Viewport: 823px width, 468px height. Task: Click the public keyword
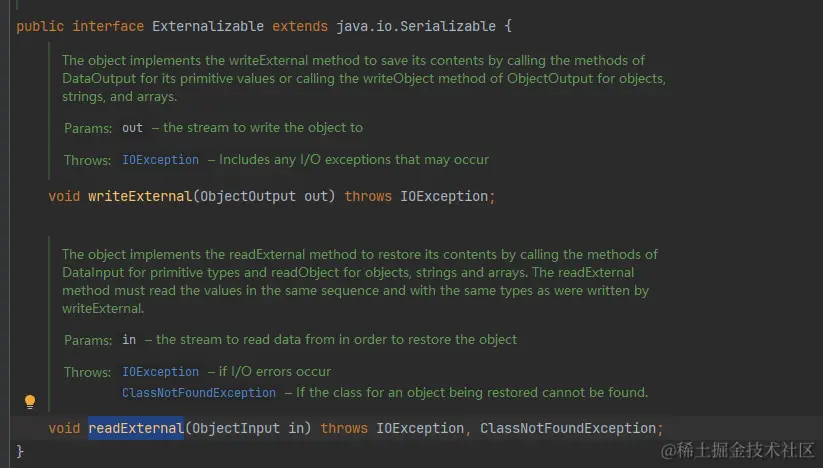pyautogui.click(x=40, y=25)
